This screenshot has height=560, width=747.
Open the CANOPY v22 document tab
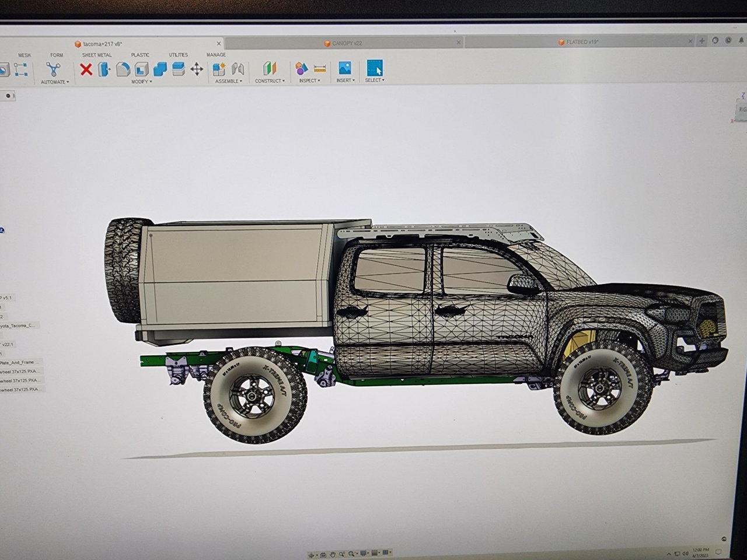pos(344,43)
